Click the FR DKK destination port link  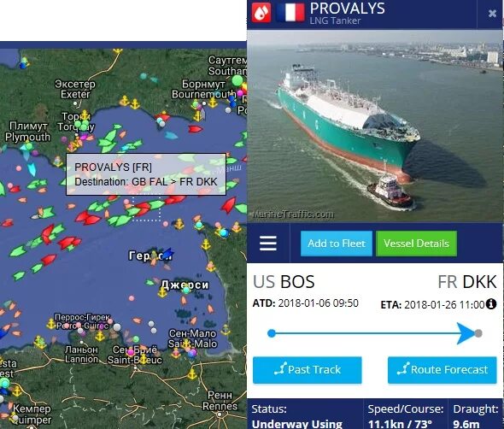coord(467,282)
